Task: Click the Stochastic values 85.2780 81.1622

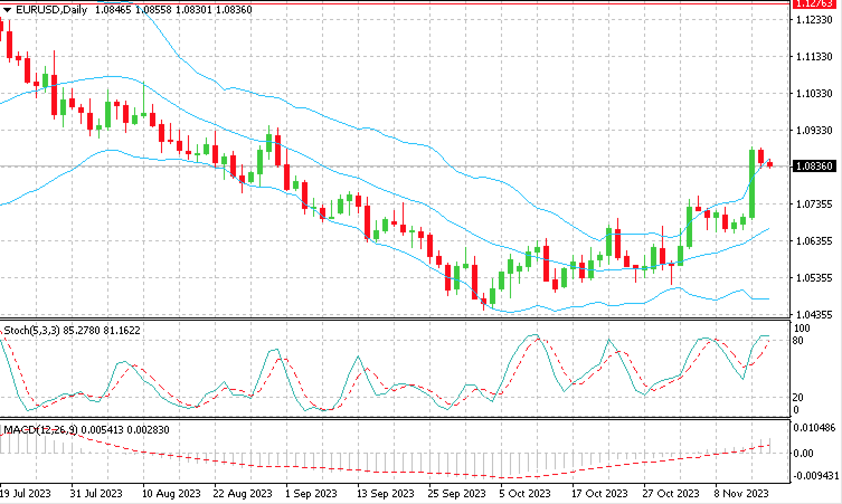Action: pos(102,330)
